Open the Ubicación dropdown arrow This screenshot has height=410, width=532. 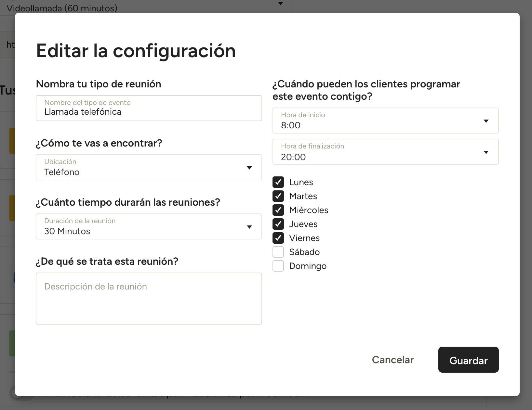tap(249, 168)
